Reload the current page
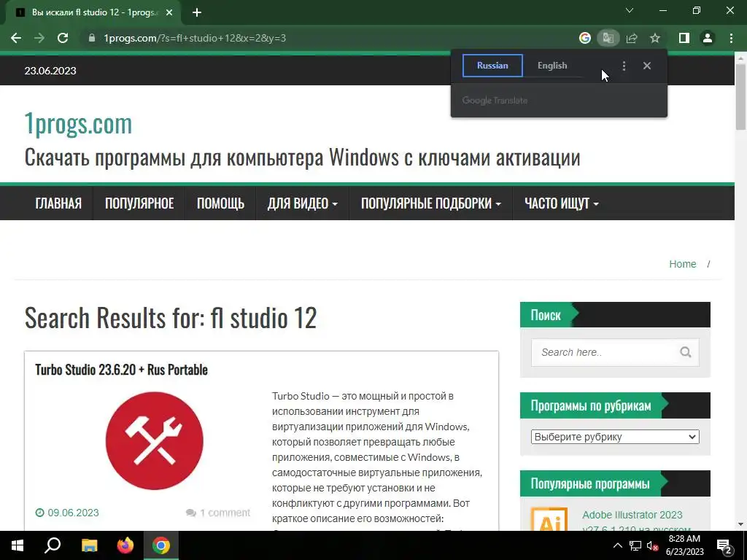 (x=63, y=38)
